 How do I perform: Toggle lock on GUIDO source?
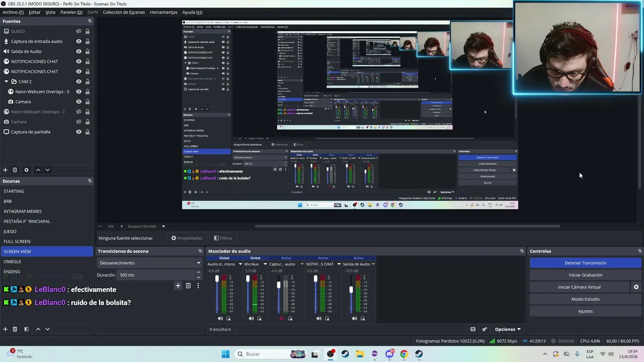(88, 31)
